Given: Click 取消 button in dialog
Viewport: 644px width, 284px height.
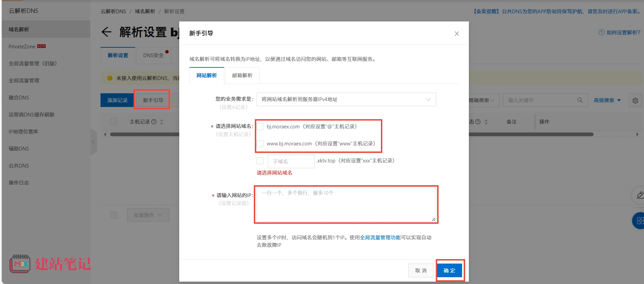Looking at the screenshot, I should click(x=421, y=270).
